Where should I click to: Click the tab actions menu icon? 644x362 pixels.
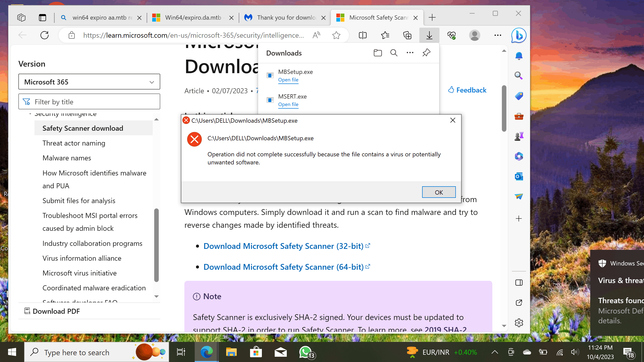coord(43,18)
